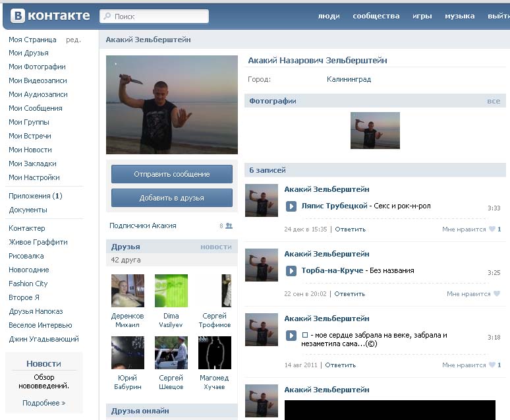Open the subscribers people icon
The height and width of the screenshot is (420, 510).
coord(229,225)
